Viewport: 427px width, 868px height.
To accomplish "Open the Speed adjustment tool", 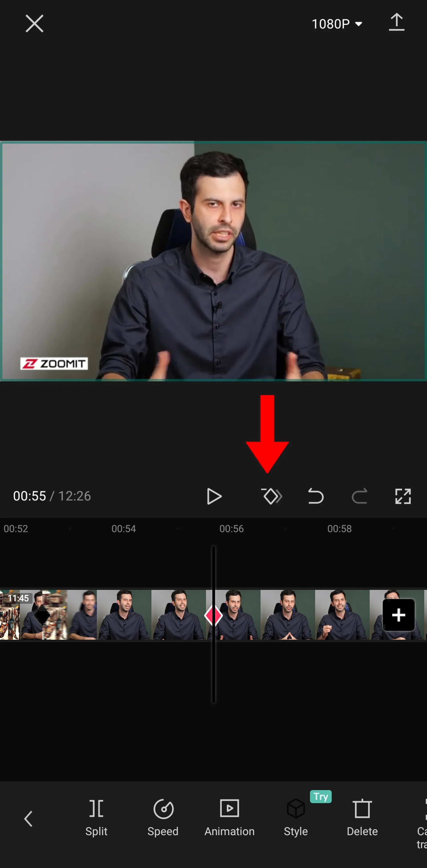I will [x=163, y=818].
